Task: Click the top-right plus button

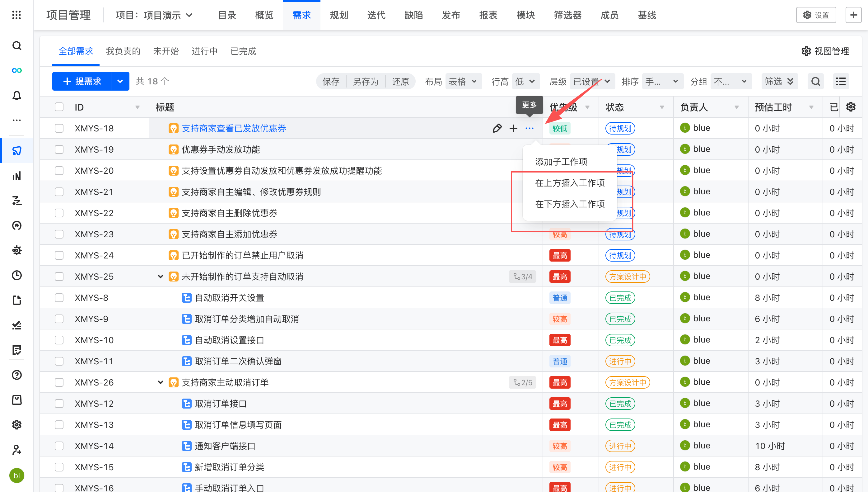Action: (853, 15)
